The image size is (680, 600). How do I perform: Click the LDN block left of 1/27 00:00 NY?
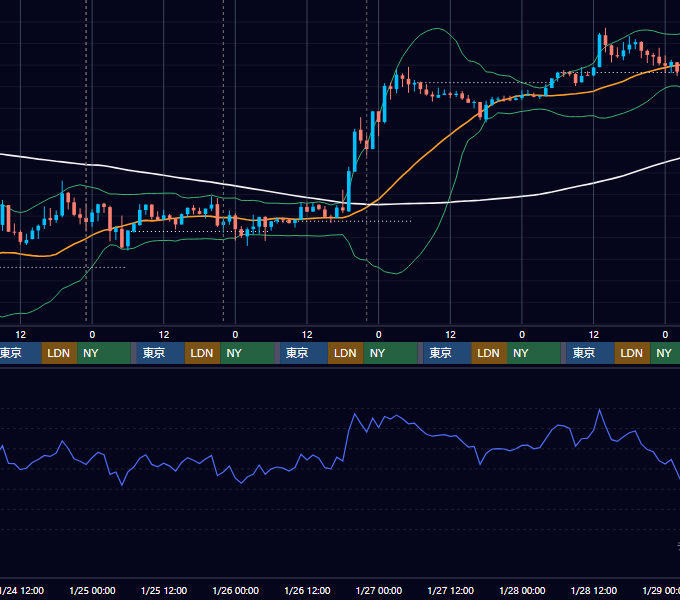click(346, 353)
